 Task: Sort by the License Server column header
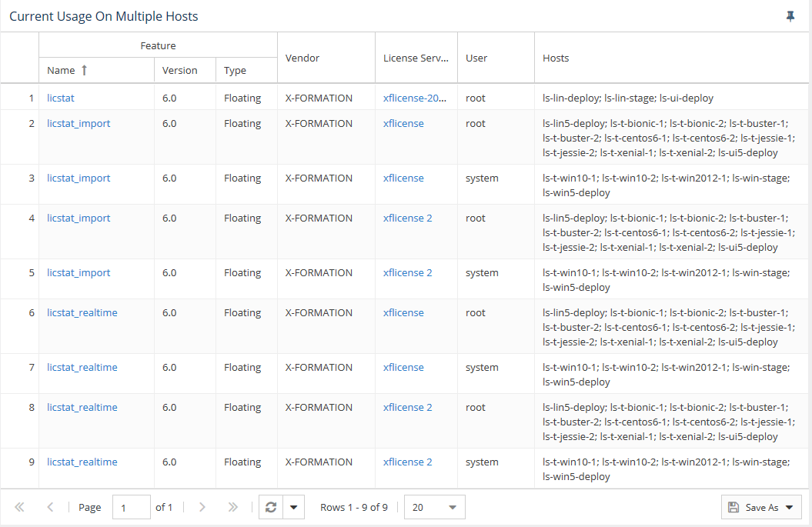tap(416, 58)
